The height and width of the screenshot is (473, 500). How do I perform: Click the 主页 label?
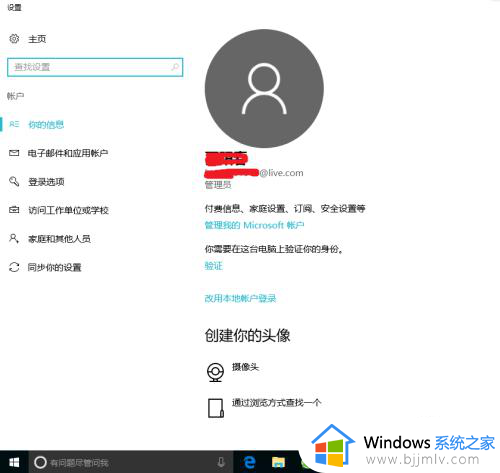tap(37, 39)
